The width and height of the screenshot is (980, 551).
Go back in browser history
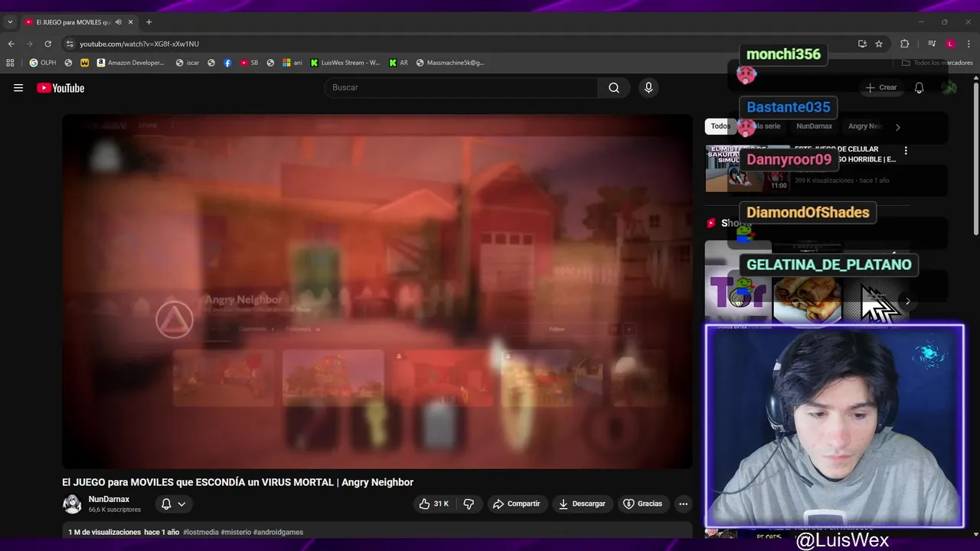11,44
